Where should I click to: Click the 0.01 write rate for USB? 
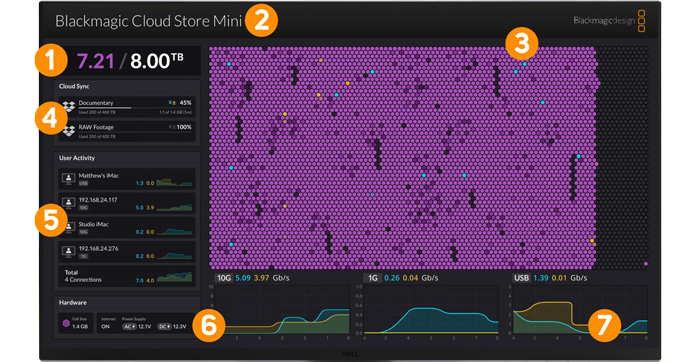click(x=559, y=278)
